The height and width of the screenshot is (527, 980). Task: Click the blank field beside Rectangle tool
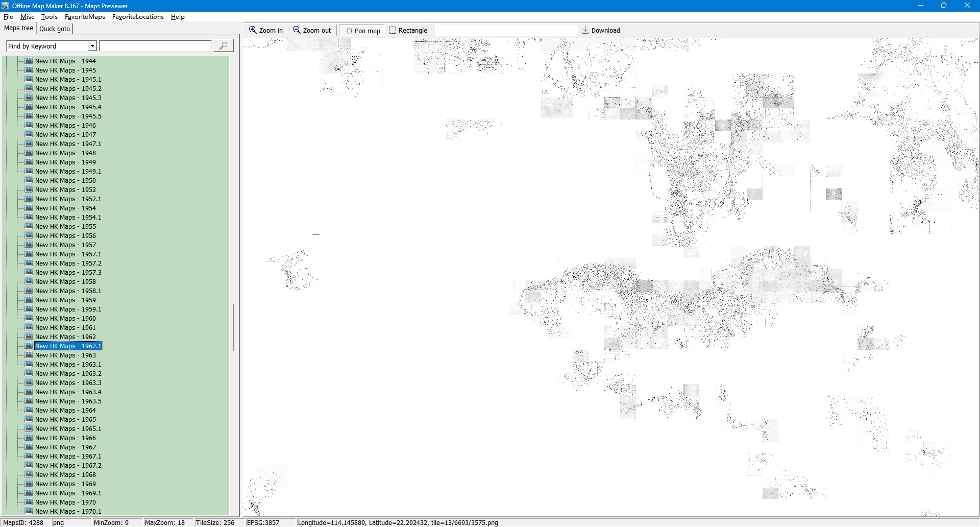coord(505,30)
